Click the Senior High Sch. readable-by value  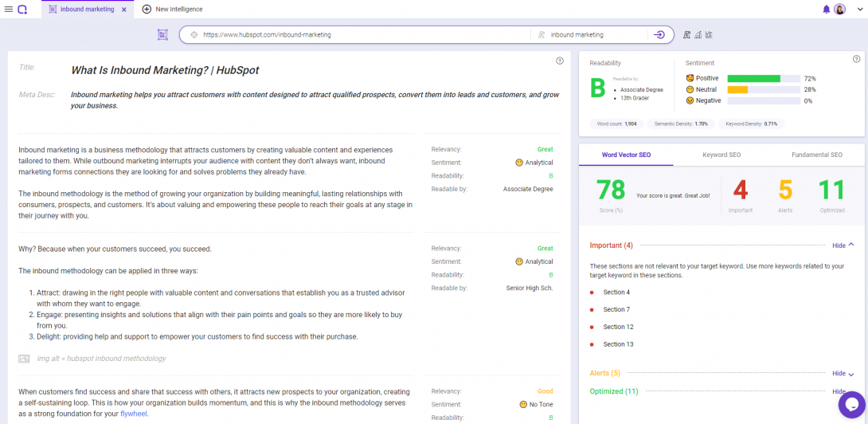[x=530, y=289]
